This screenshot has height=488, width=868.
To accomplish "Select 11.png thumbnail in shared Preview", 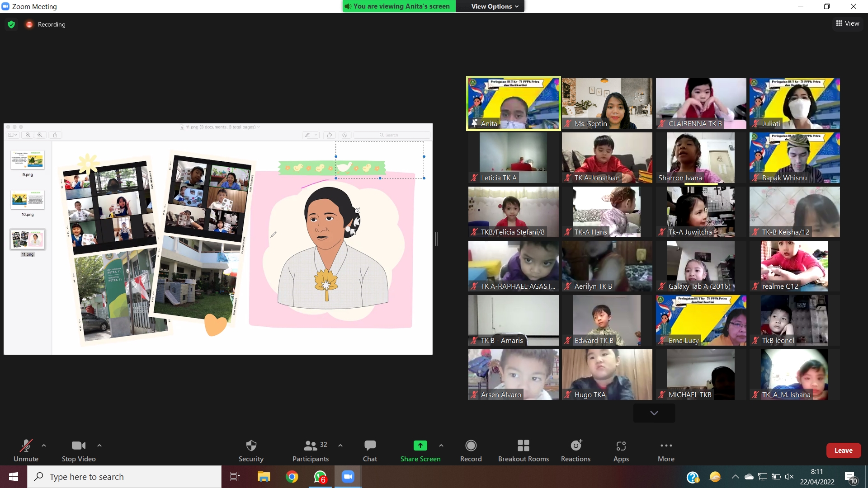I will (x=28, y=239).
